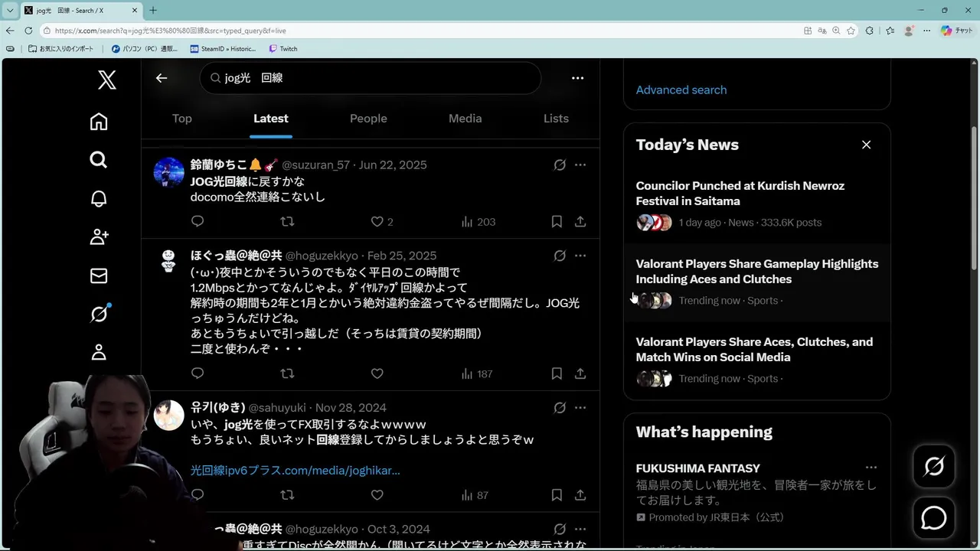Click the jog光 回線 search field

click(371, 78)
